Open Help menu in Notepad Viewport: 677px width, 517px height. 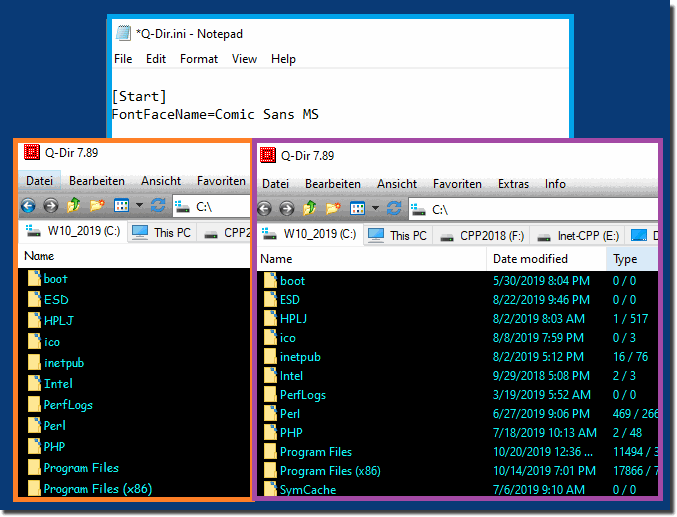tap(283, 59)
